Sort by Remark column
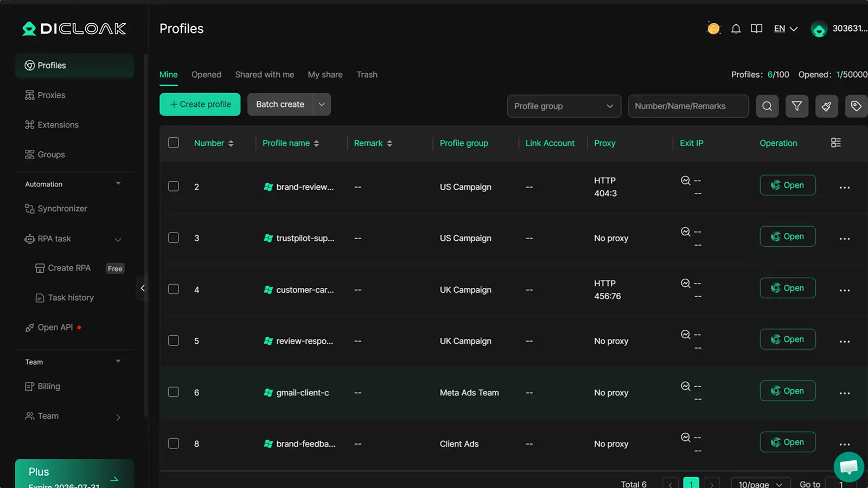This screenshot has height=488, width=868. 390,143
